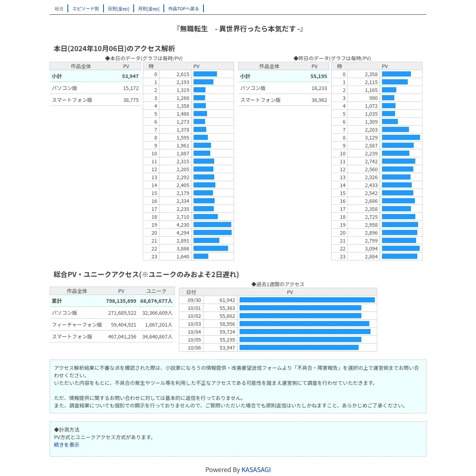This screenshot has width=476, height=476.
Task: Open the KASASAGI link
Action: click(256, 470)
